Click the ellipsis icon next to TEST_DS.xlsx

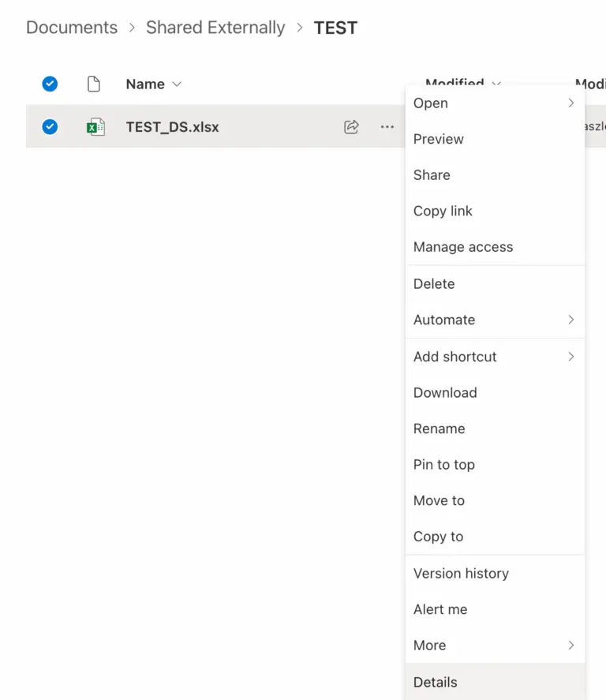pyautogui.click(x=387, y=126)
